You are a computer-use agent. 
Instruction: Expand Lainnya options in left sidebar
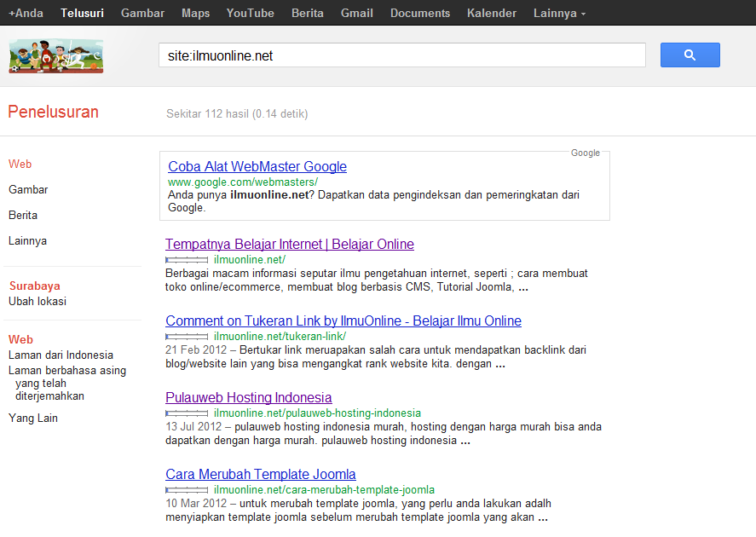(27, 241)
